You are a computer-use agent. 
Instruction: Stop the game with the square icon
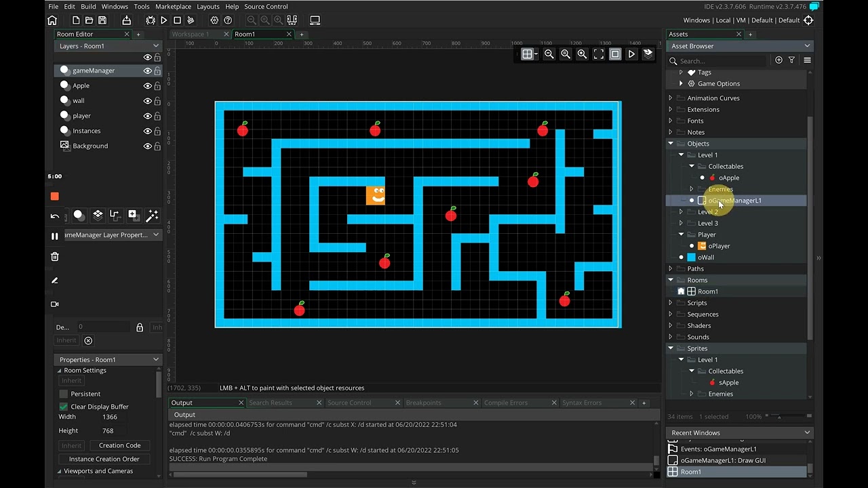[x=177, y=20]
